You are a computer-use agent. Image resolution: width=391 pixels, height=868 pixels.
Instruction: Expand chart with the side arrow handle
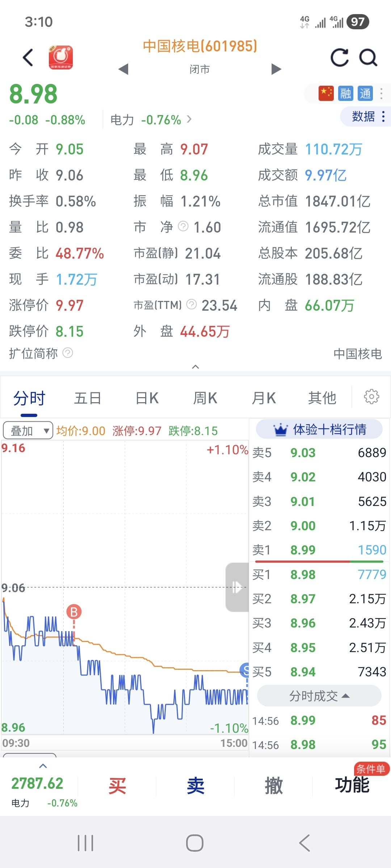tap(237, 587)
